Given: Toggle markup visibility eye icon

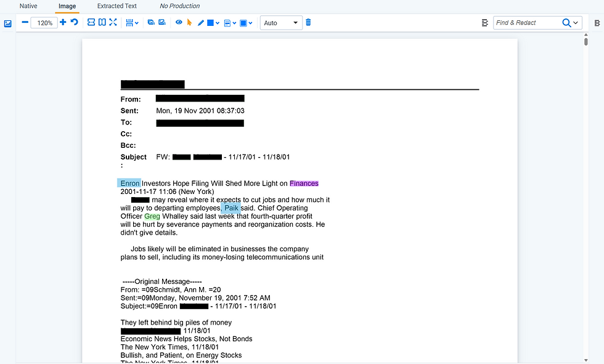Looking at the screenshot, I should pyautogui.click(x=179, y=22).
